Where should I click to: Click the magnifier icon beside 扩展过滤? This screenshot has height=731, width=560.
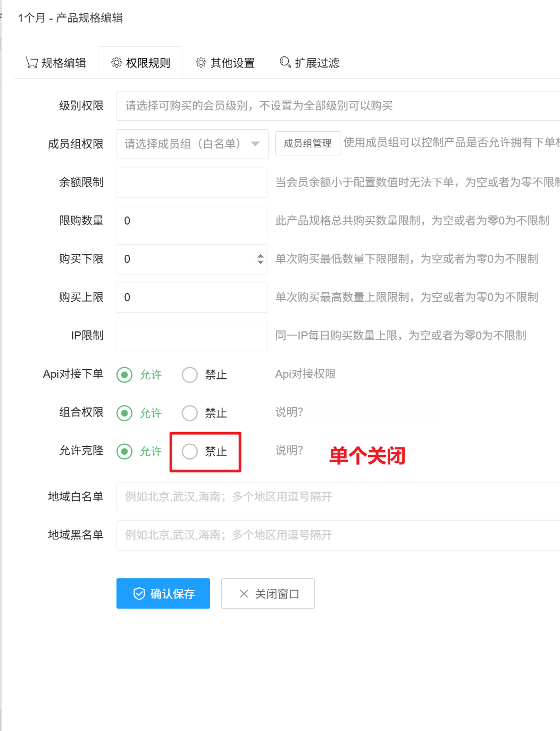point(285,63)
